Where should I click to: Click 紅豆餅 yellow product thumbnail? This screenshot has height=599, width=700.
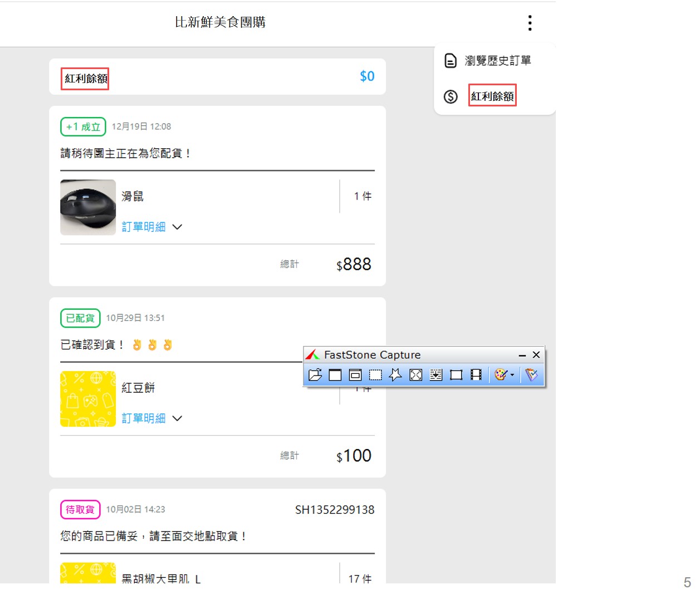88,399
